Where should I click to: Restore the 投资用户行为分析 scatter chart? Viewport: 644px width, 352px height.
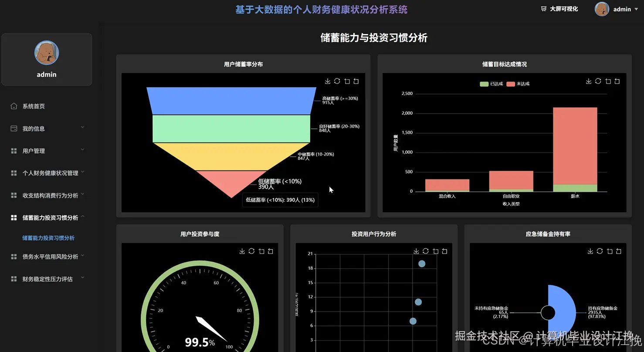[x=426, y=251]
